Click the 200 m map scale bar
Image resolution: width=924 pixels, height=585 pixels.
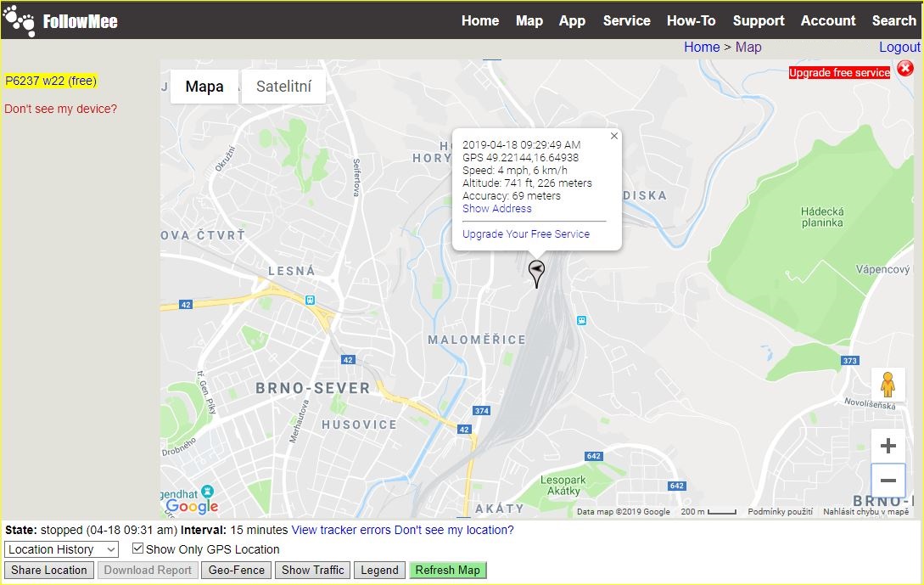click(709, 512)
